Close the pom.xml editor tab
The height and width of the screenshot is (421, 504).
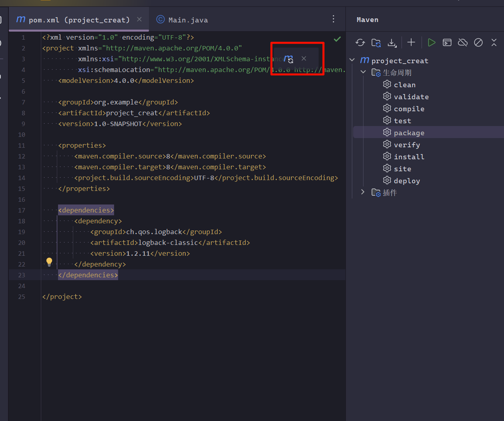point(139,19)
